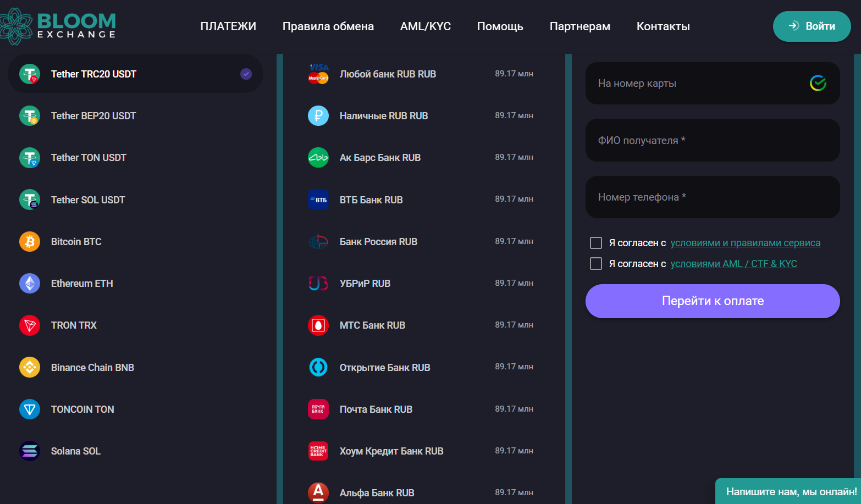Select the Solana icon

click(30, 451)
